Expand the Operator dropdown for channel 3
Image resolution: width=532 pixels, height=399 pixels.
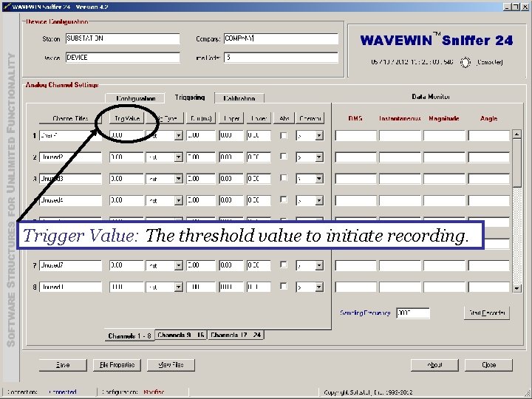click(319, 179)
